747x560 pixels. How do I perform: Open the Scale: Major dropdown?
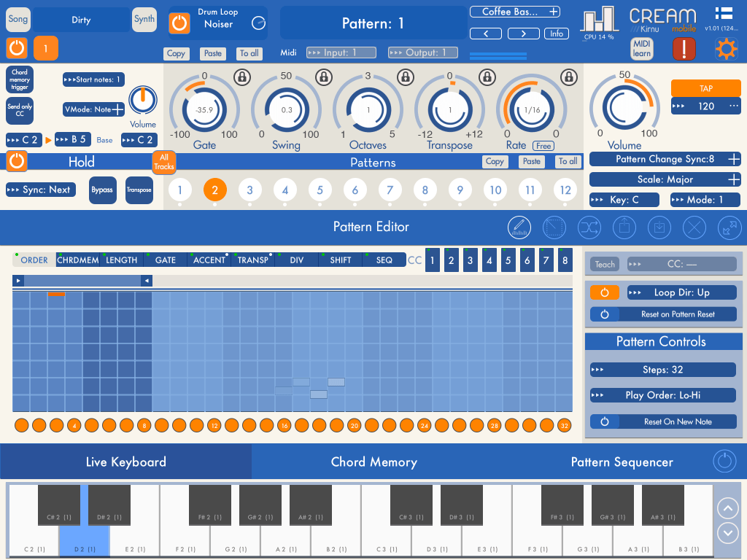click(x=665, y=179)
